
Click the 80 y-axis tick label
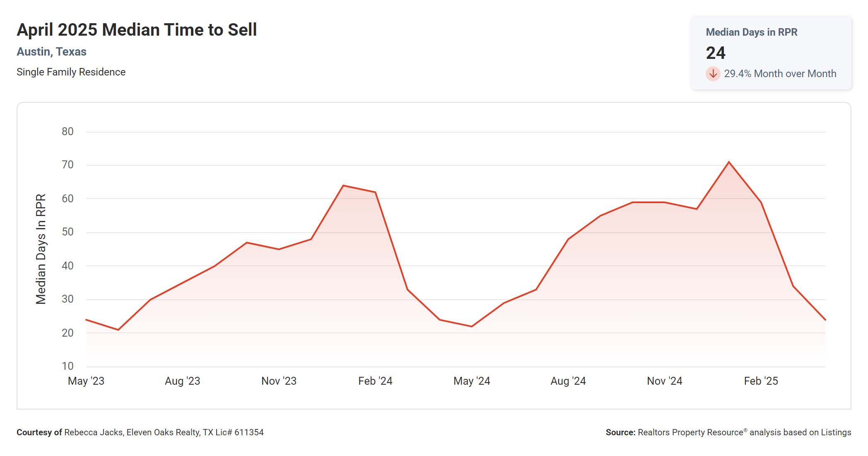(68, 132)
